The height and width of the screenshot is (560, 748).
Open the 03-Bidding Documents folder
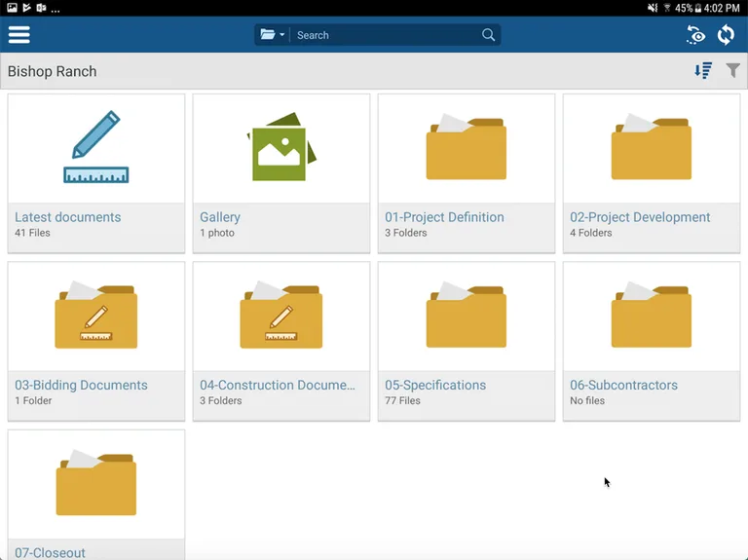[x=95, y=317]
